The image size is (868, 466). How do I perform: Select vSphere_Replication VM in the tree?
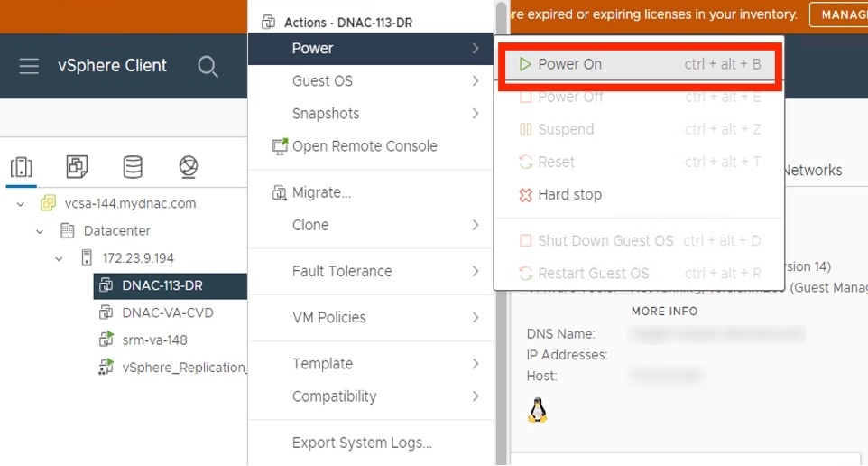pyautogui.click(x=184, y=368)
